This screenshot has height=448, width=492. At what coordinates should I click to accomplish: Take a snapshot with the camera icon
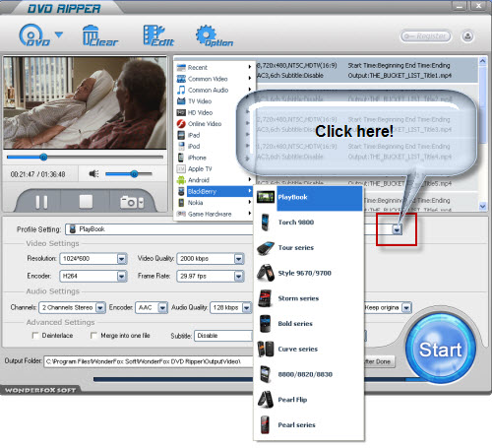pyautogui.click(x=132, y=202)
